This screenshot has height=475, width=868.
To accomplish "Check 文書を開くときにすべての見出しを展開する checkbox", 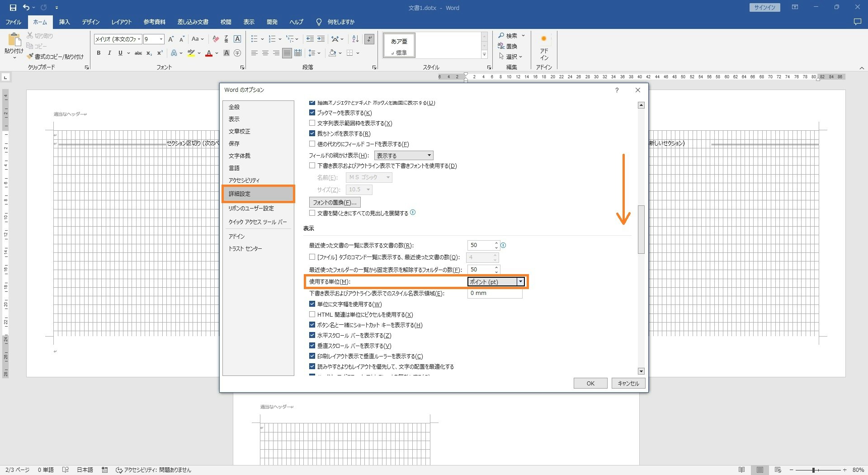I will tap(312, 213).
